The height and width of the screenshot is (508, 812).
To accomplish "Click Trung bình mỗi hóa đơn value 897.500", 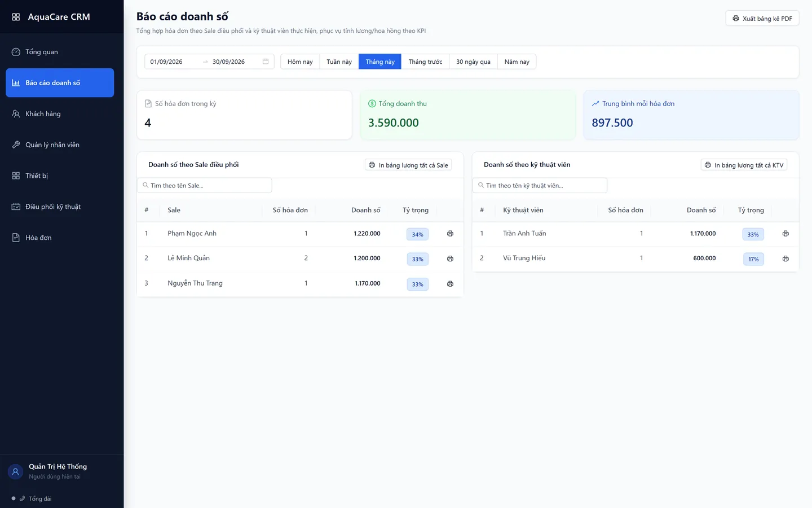I will click(x=612, y=123).
